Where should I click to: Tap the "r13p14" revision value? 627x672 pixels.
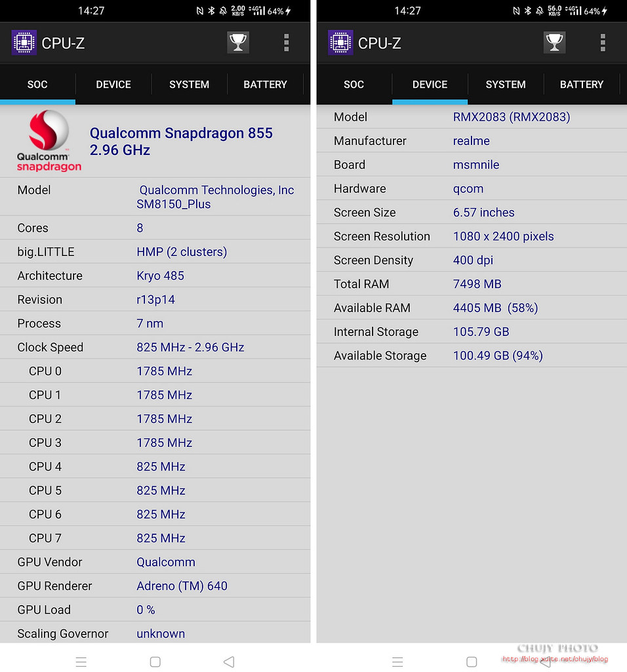click(x=155, y=299)
